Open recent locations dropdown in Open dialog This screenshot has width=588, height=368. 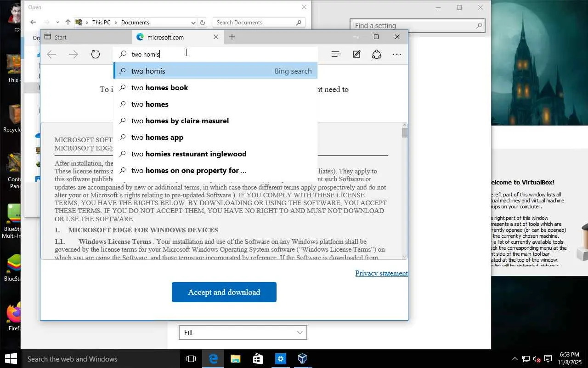(x=57, y=22)
